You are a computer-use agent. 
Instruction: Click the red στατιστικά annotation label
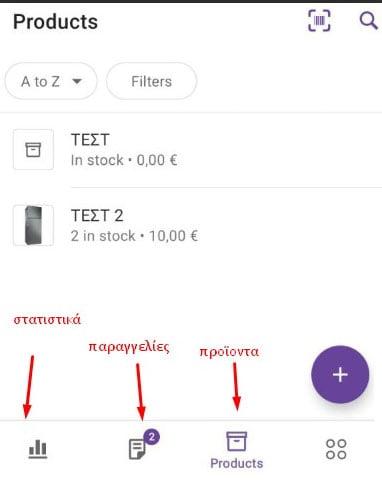coord(47,320)
